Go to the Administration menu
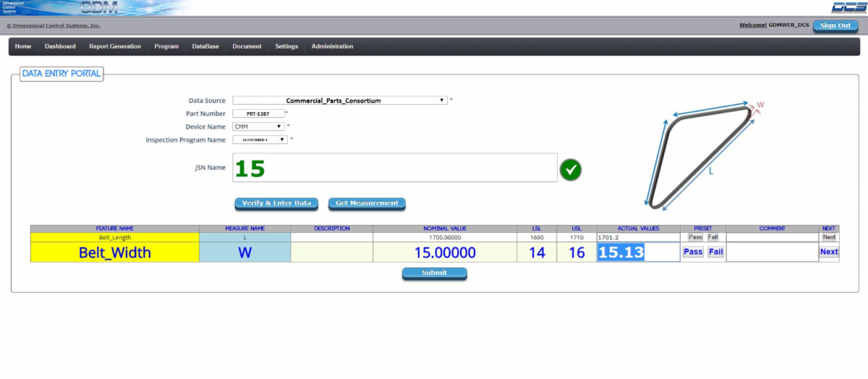 (x=333, y=46)
